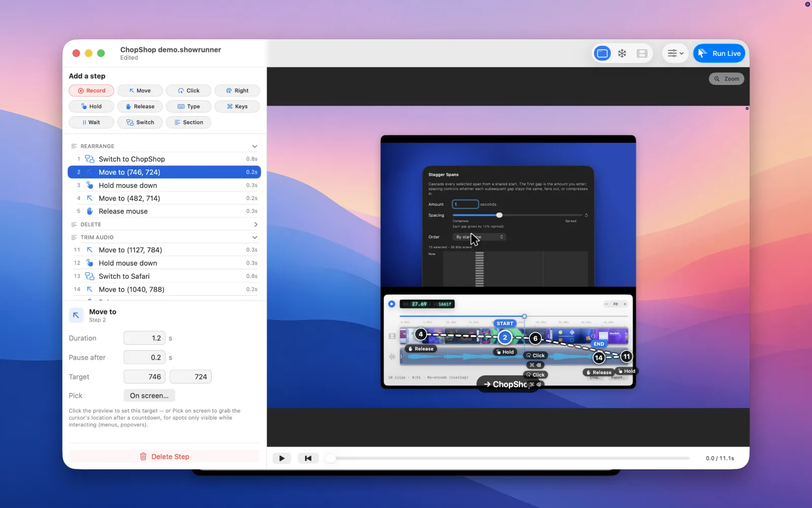Click the 0.8s duration of Switch to ChopShop
The image size is (812, 508).
click(x=252, y=159)
